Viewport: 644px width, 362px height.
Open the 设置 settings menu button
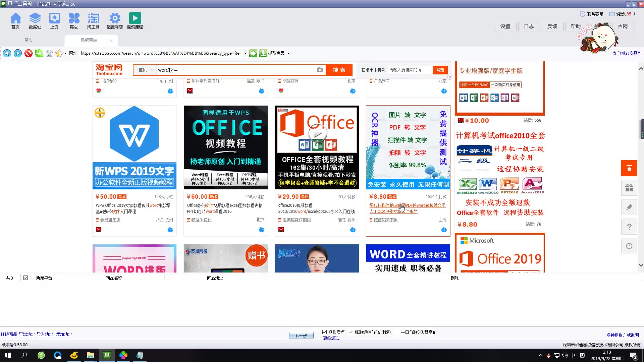[505, 26]
